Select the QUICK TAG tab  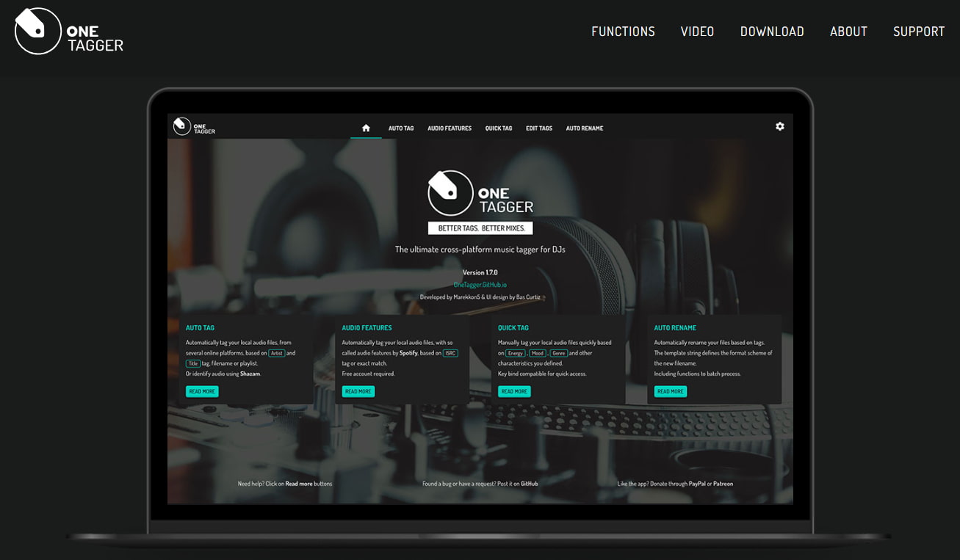tap(499, 128)
